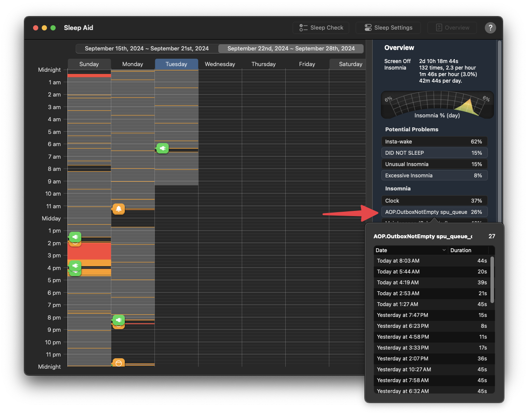Select the Yesterday at 7:47 PM entry

click(431, 315)
